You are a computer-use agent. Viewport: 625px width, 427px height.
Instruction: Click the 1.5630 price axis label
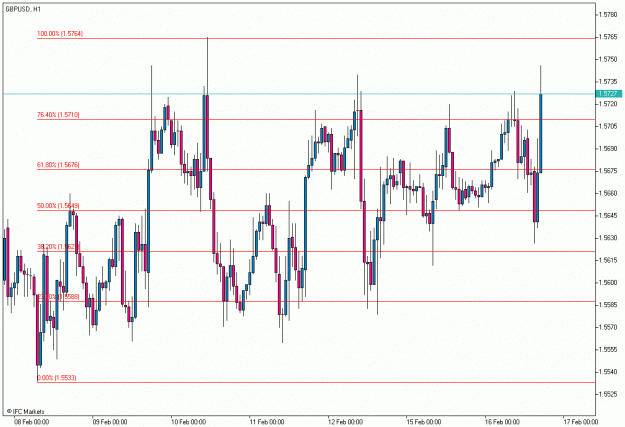(608, 238)
